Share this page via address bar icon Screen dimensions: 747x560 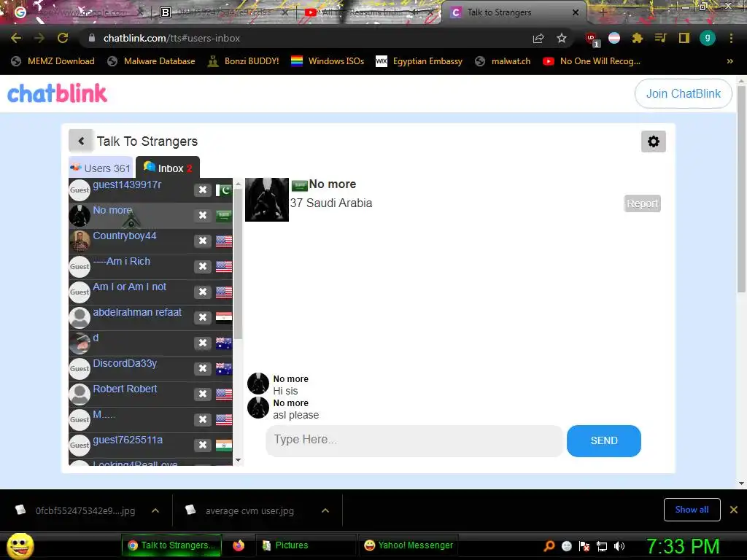[x=538, y=38]
